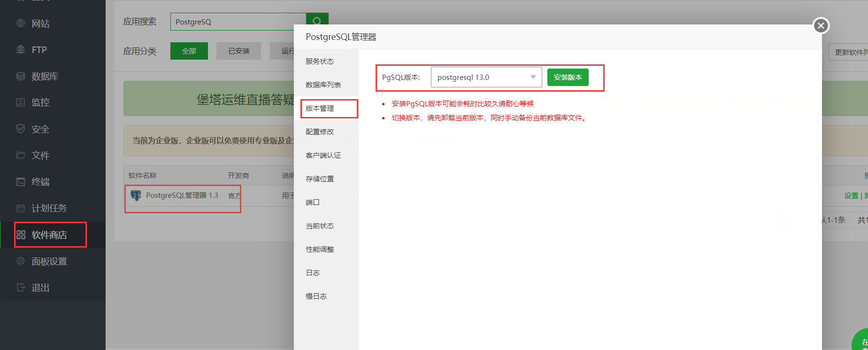Select the 版本管理 tab
This screenshot has width=868, height=350.
[x=326, y=109]
